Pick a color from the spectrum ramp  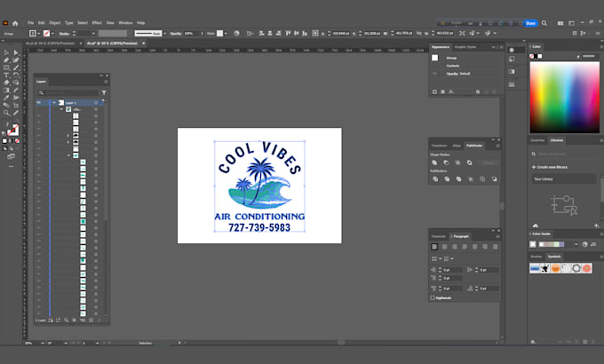click(x=564, y=97)
